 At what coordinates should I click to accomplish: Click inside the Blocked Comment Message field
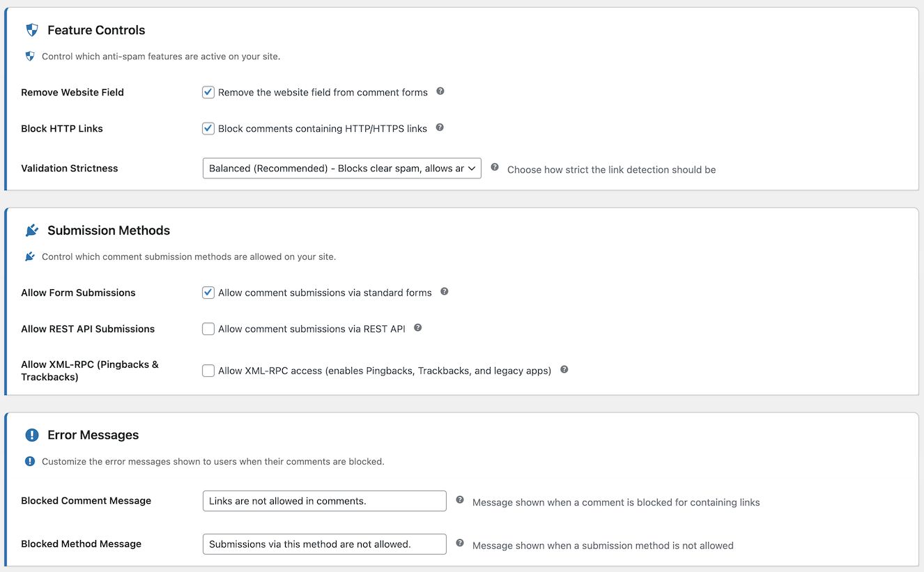pos(324,500)
